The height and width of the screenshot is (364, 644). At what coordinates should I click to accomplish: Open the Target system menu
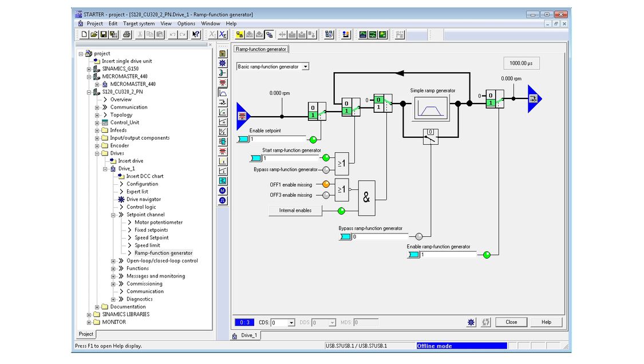tap(139, 23)
